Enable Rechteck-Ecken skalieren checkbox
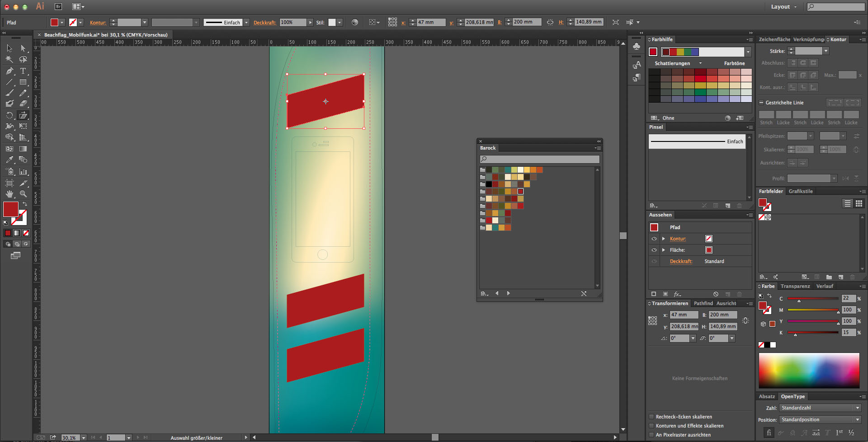Screen dimensions: 868x442 point(651,417)
